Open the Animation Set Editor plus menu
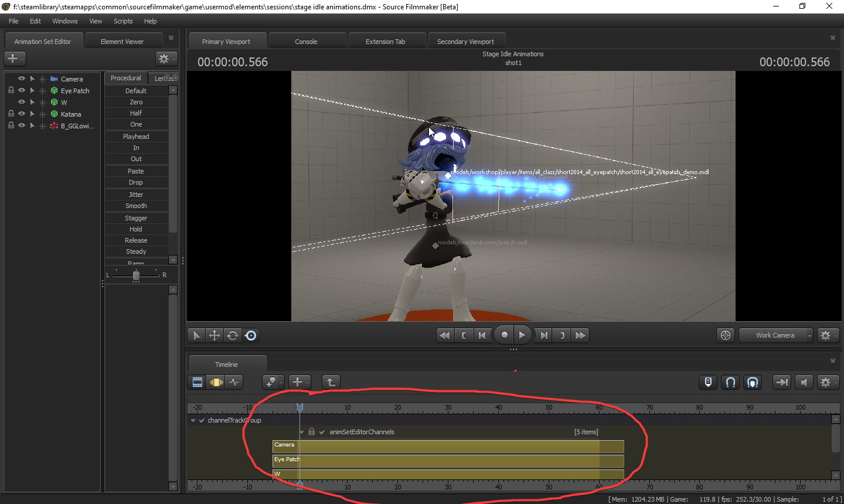The image size is (844, 504). point(15,59)
